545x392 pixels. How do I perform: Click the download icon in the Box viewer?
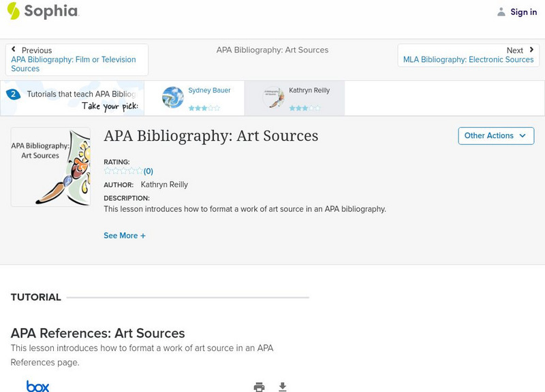click(283, 387)
